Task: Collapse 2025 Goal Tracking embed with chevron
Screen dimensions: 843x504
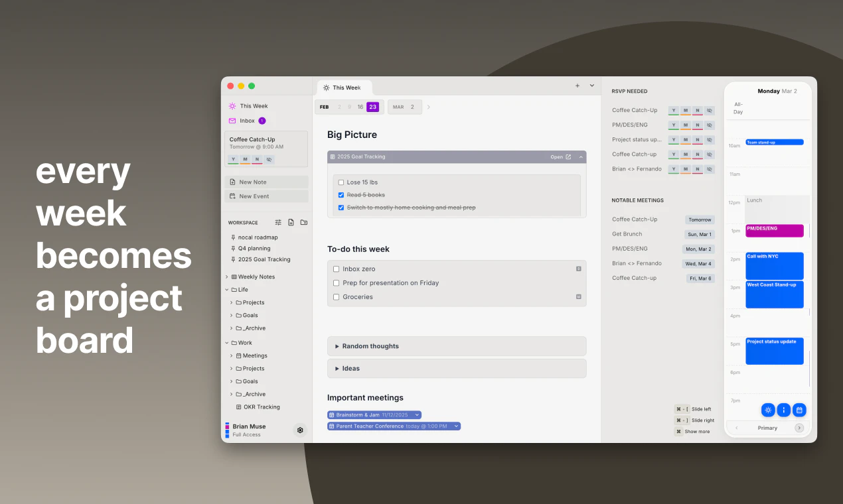Action: pos(581,157)
